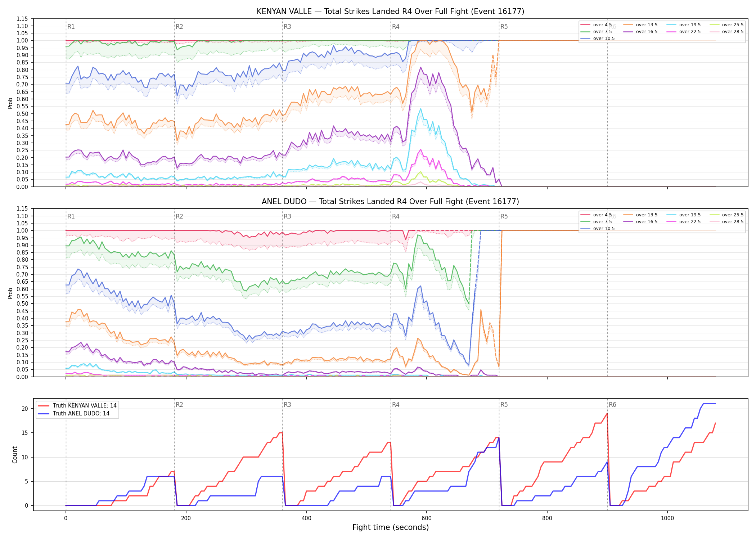This screenshot has height=540, width=756.
Task: Click the "400" fight time tick label
Action: coord(306,518)
